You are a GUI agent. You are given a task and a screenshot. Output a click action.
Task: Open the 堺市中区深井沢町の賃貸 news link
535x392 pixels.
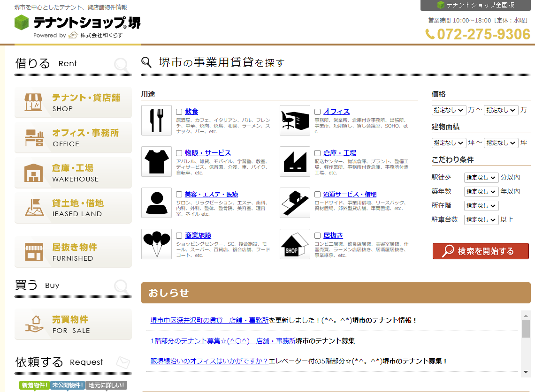(x=209, y=320)
